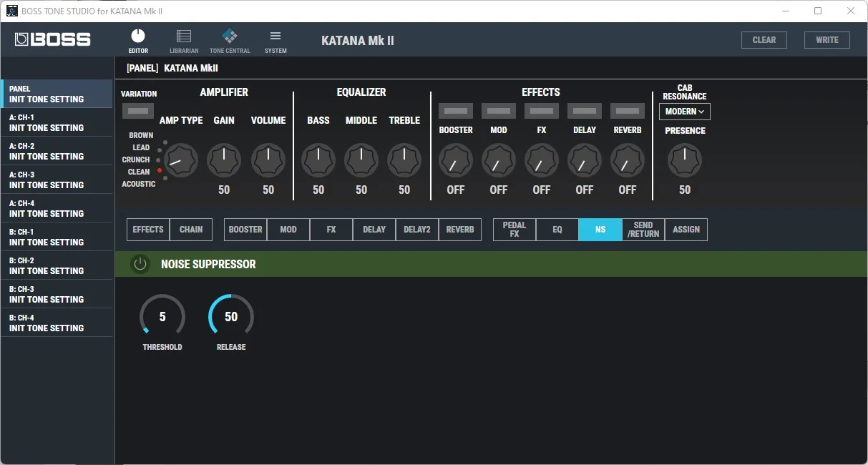The height and width of the screenshot is (465, 868).
Task: Open the SEND/RETURN tab
Action: 643,230
